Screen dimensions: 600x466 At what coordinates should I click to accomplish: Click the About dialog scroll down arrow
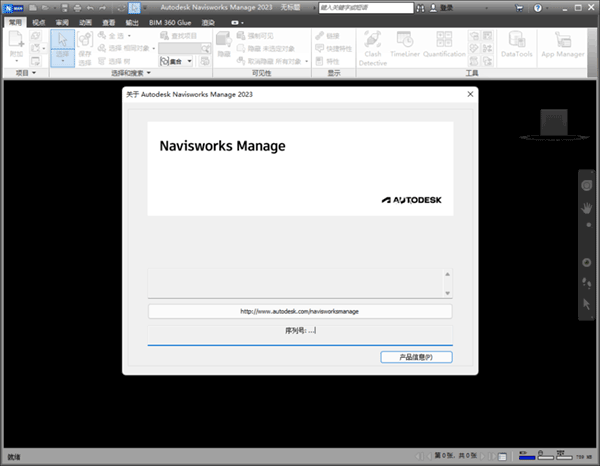447,293
